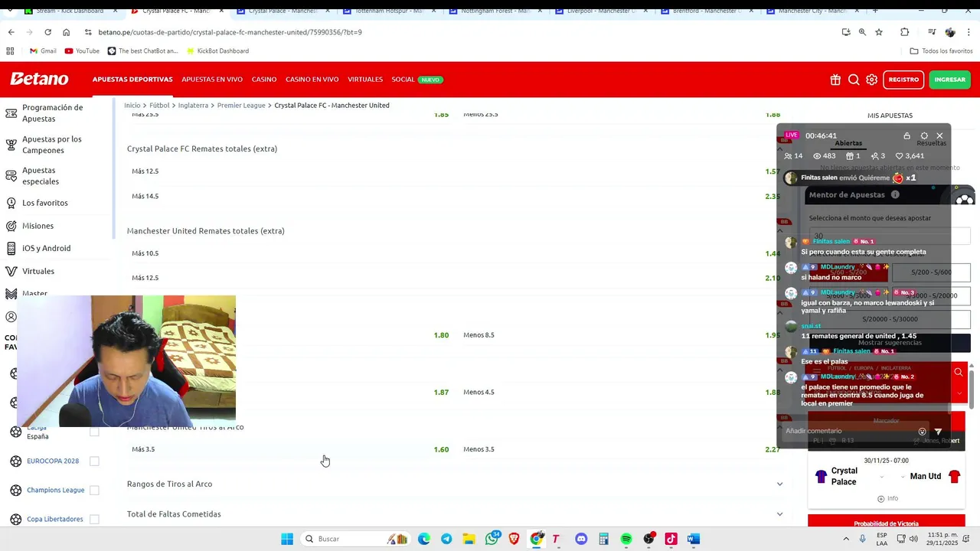Click the send comment arrow icon
This screenshot has height=551, width=980.
(x=938, y=432)
